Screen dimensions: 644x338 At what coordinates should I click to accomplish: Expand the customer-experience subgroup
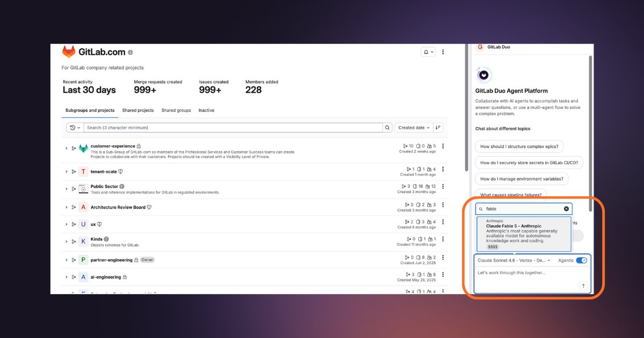67,148
